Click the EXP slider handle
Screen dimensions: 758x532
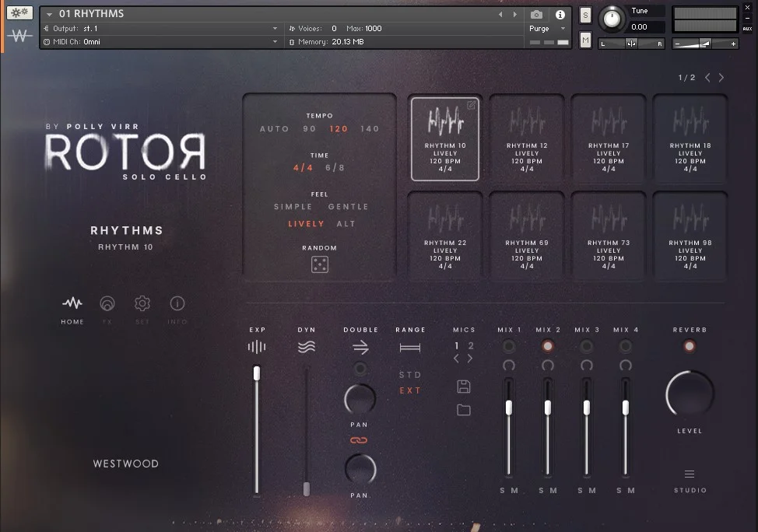[x=257, y=373]
